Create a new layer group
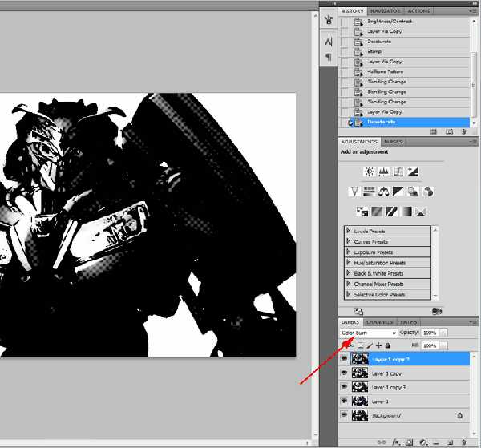 click(437, 442)
